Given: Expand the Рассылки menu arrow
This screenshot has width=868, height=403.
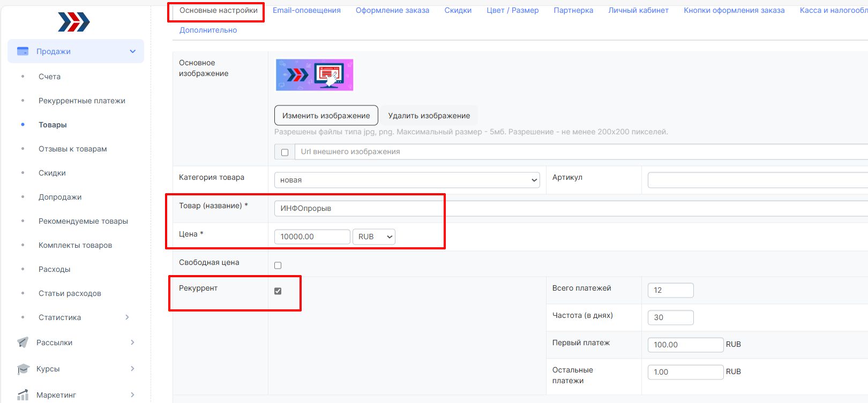Looking at the screenshot, I should click(x=132, y=343).
